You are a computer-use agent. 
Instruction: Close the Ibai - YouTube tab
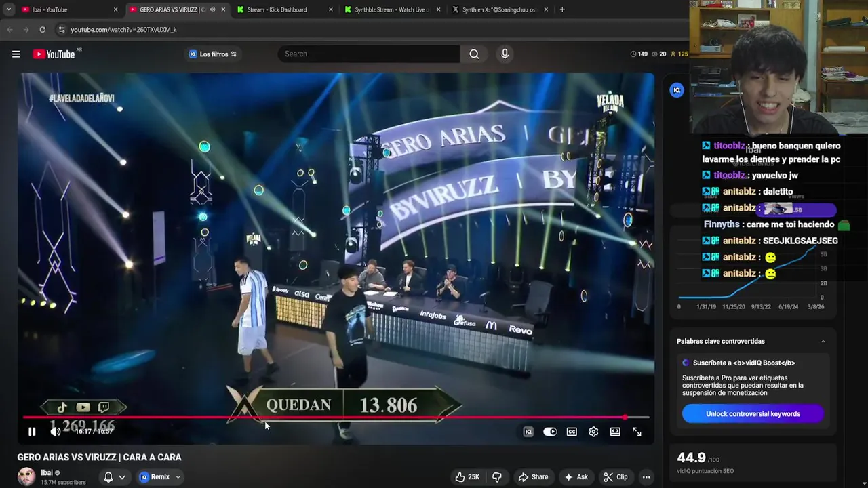pos(115,9)
